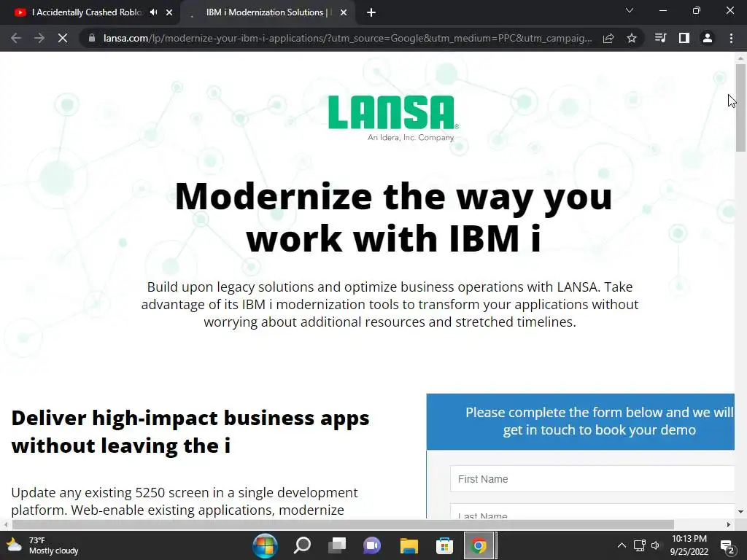Bookmark this page with star
Screen dimensions: 747x560
632,38
